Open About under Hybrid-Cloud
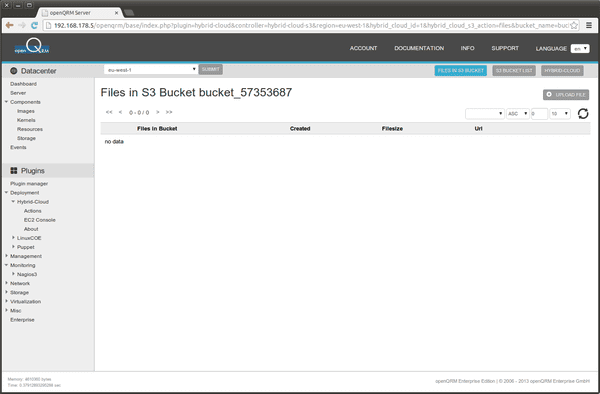Screen dimensions: 600x394 coord(31,229)
